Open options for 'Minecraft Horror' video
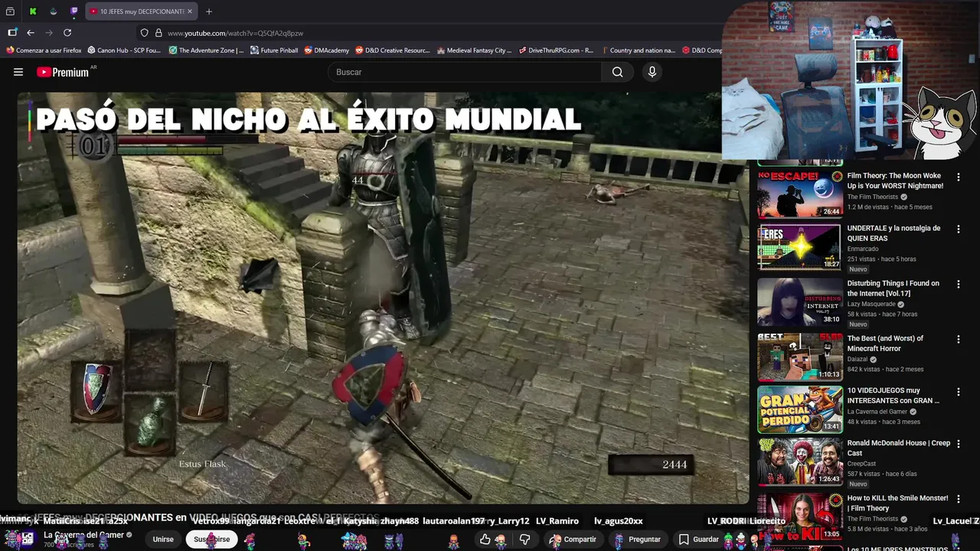 click(x=958, y=339)
